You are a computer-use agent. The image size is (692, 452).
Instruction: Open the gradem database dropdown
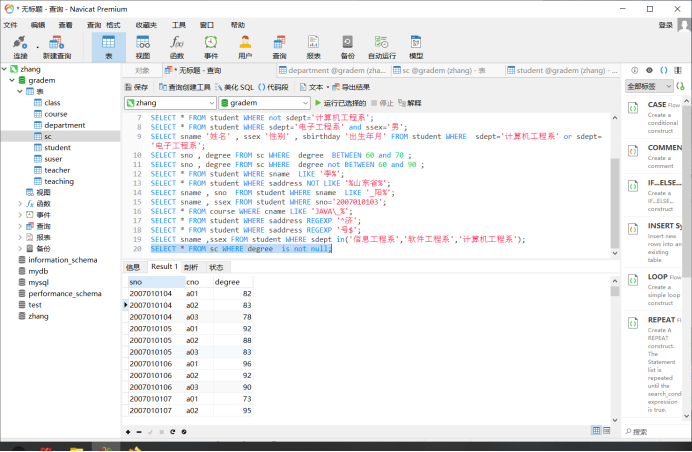click(264, 103)
